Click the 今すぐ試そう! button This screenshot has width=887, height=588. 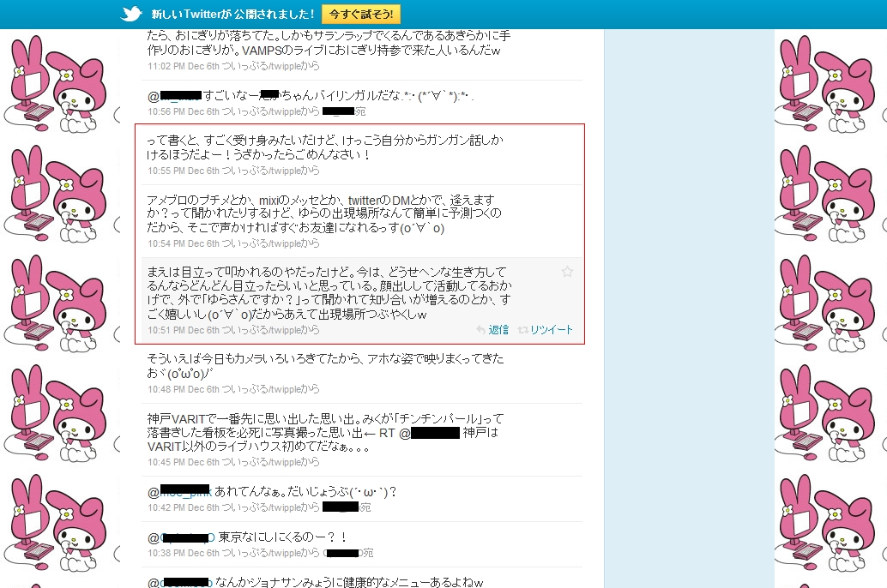[361, 14]
